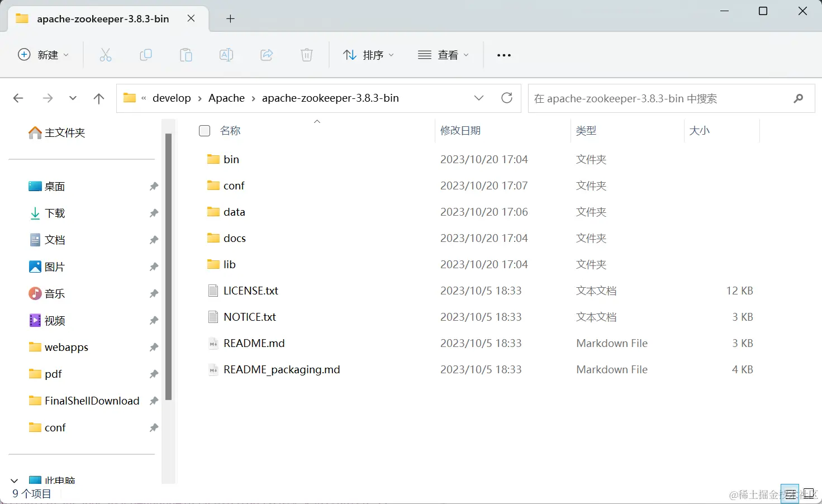Screen dimensions: 822x504
Task: Open FinalShellDownload in navigation pane
Action: [x=84, y=401]
